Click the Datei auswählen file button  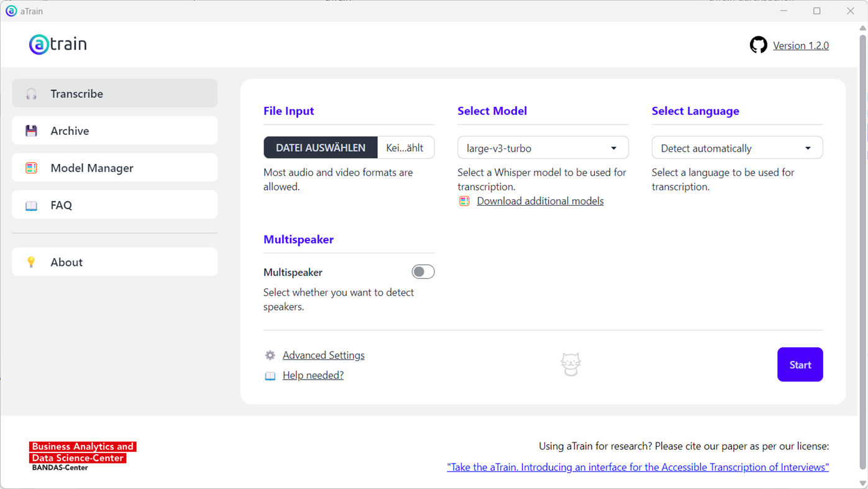321,148
